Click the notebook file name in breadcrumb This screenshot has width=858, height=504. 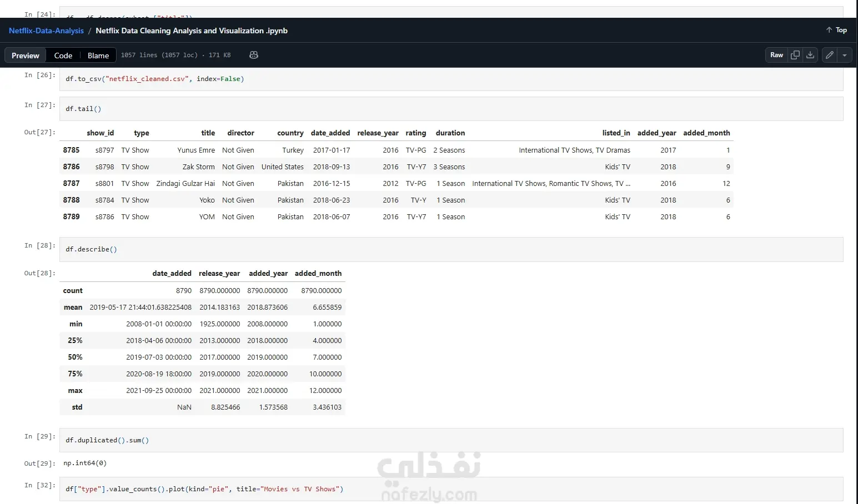click(x=192, y=31)
